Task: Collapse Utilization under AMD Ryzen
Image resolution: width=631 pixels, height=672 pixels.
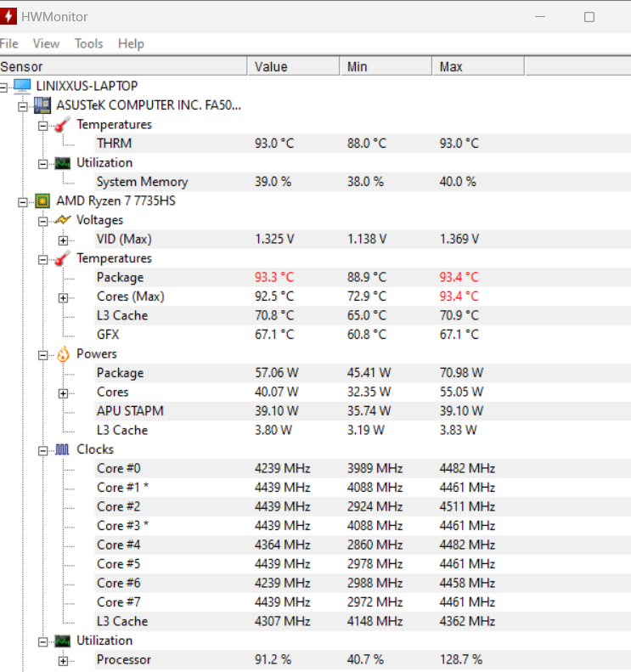Action: (42, 642)
